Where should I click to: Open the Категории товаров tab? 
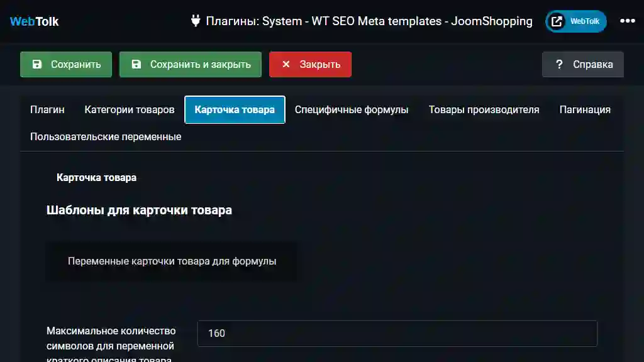coord(130,109)
